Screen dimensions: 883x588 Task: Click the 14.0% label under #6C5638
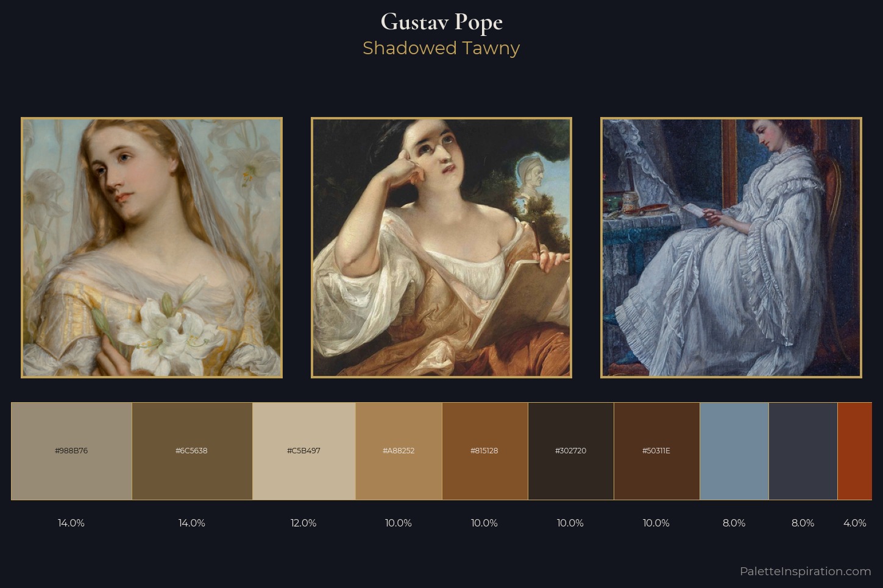[x=192, y=523]
